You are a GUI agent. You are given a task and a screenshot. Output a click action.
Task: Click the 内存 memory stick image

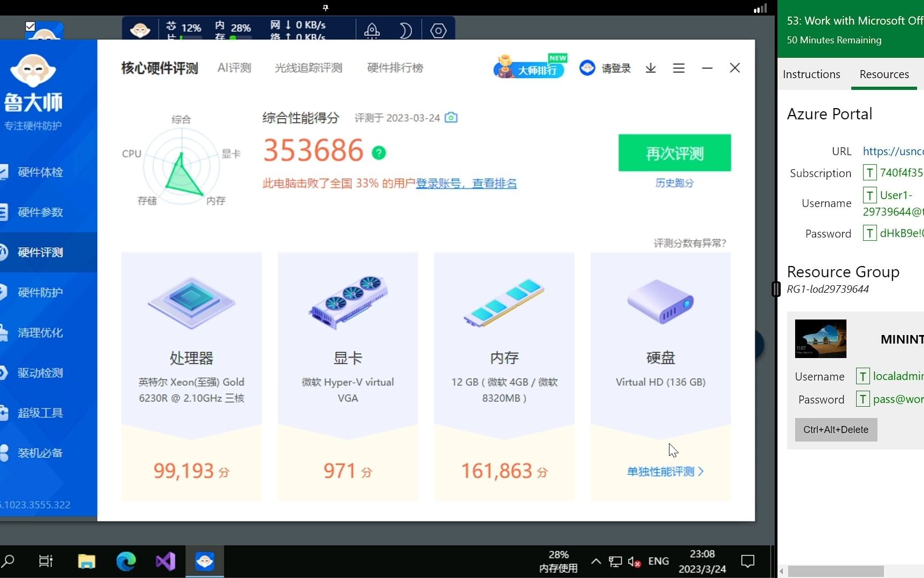504,302
